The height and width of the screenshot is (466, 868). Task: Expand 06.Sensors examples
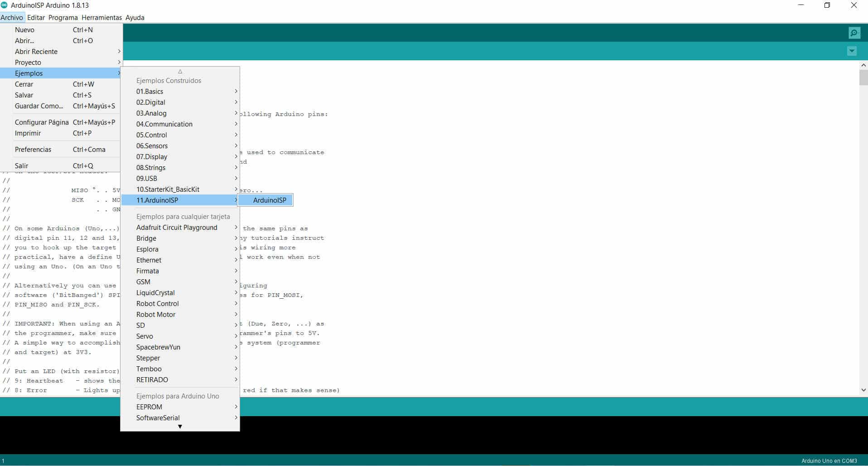tap(180, 146)
